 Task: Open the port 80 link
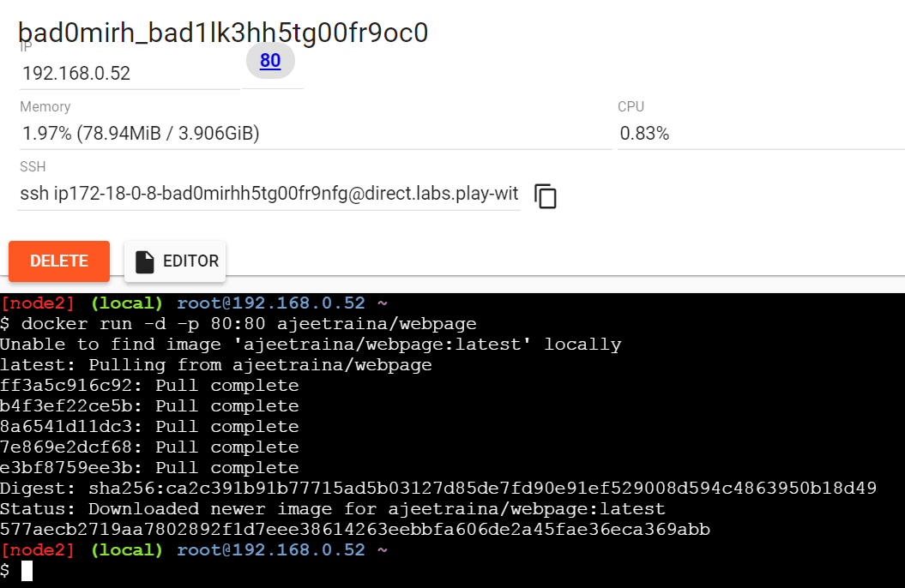tap(270, 60)
